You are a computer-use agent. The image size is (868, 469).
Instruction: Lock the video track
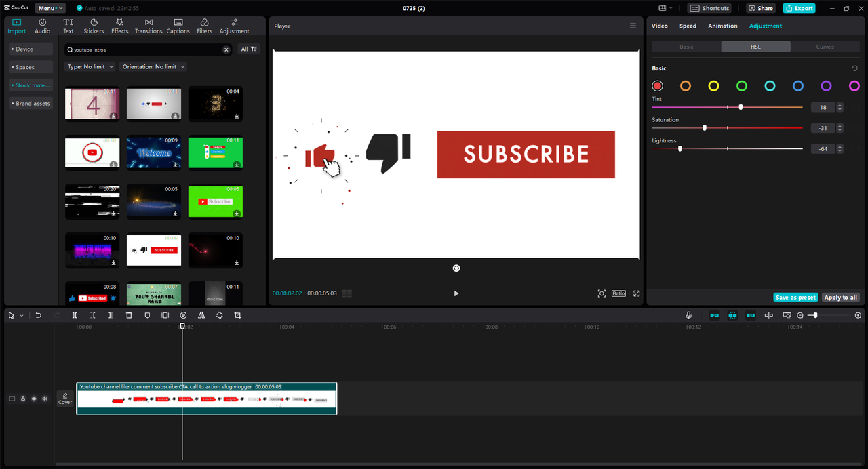[x=23, y=399]
